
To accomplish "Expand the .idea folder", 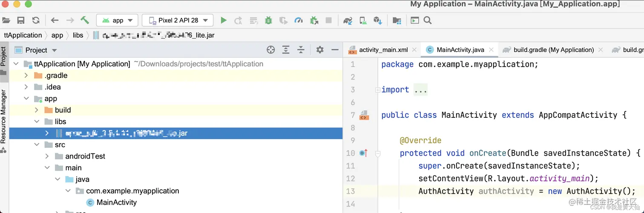I will [x=26, y=87].
